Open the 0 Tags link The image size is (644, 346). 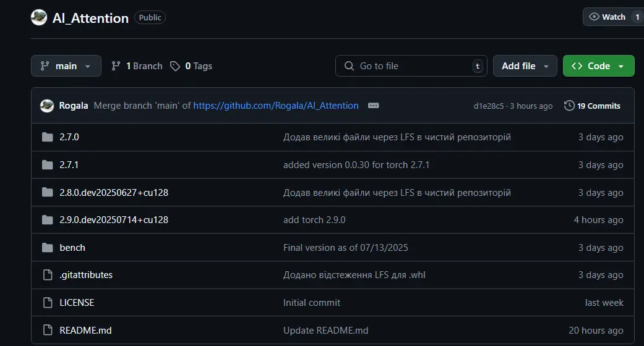(x=191, y=65)
